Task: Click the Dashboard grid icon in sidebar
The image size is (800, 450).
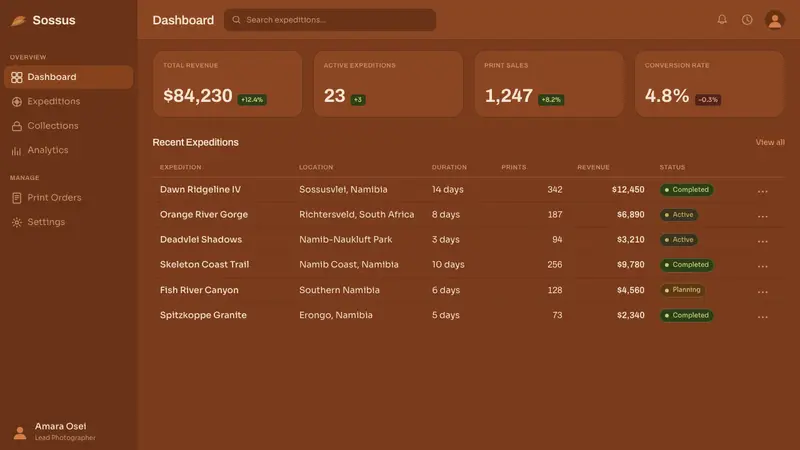Action: tap(17, 77)
